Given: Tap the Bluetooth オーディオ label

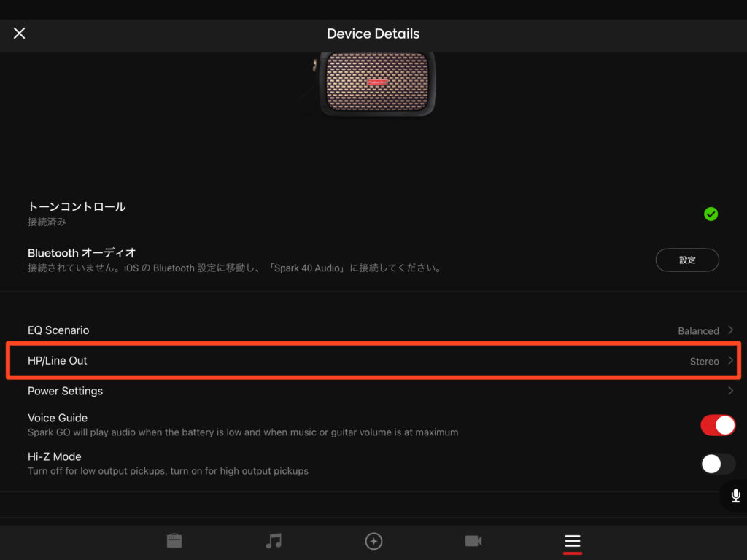Looking at the screenshot, I should [x=82, y=253].
